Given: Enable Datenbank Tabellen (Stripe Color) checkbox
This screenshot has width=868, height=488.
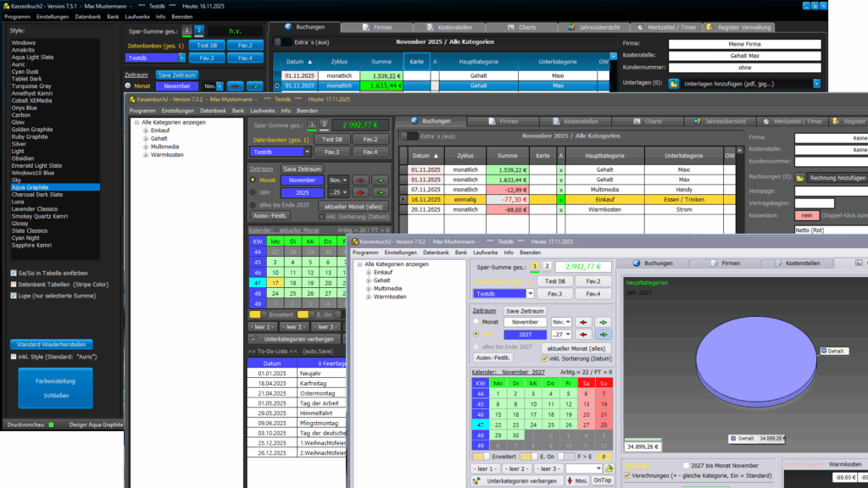Looking at the screenshot, I should pos(13,284).
